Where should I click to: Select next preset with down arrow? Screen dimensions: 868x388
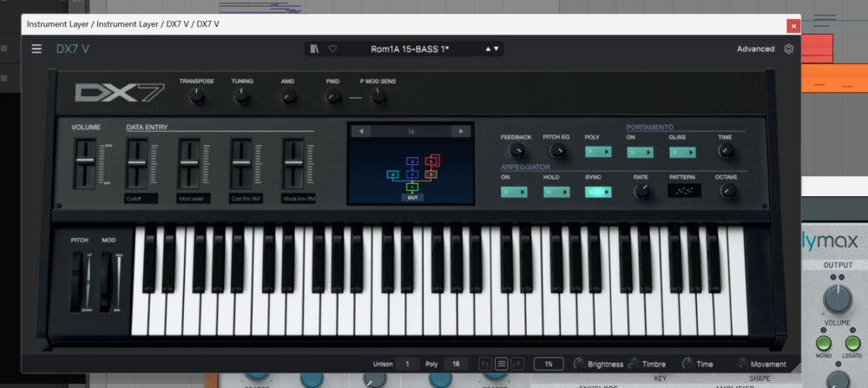(x=496, y=49)
